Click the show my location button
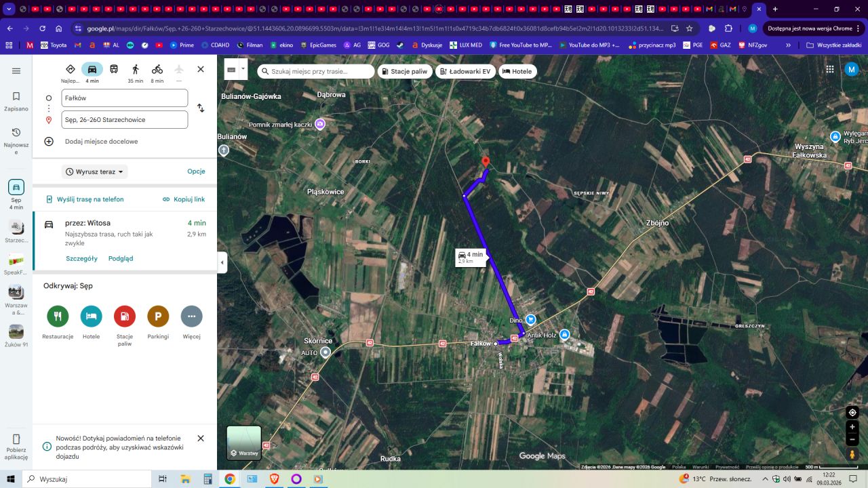The image size is (868, 488). point(852,413)
